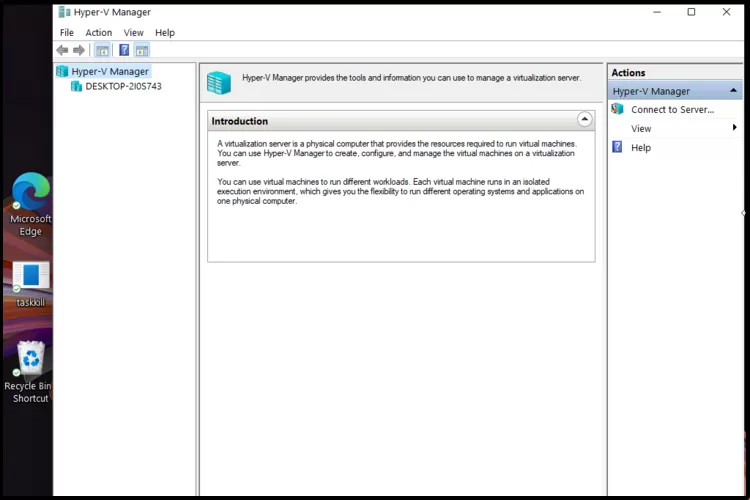Viewport: 750px width, 500px height.
Task: Select DESKTOP-2I0S743 server icon in tree
Action: [76, 86]
